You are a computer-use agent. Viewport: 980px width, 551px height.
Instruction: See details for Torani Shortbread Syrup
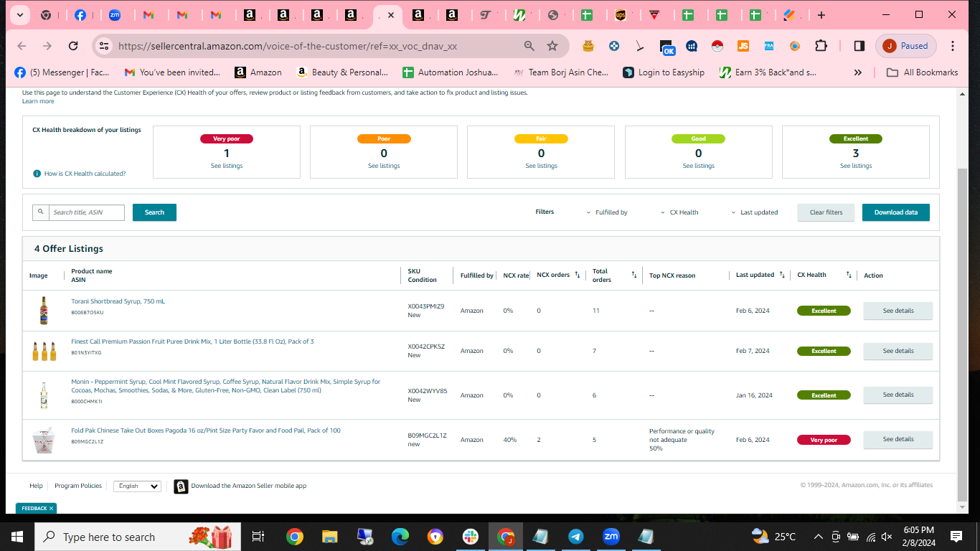[x=897, y=311]
